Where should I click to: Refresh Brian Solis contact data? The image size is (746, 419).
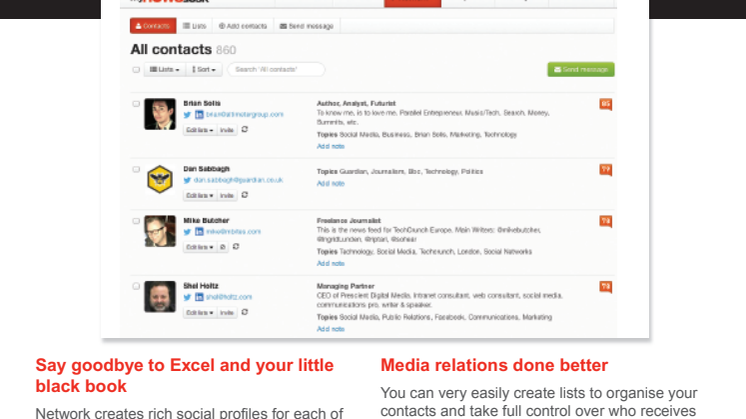(245, 129)
